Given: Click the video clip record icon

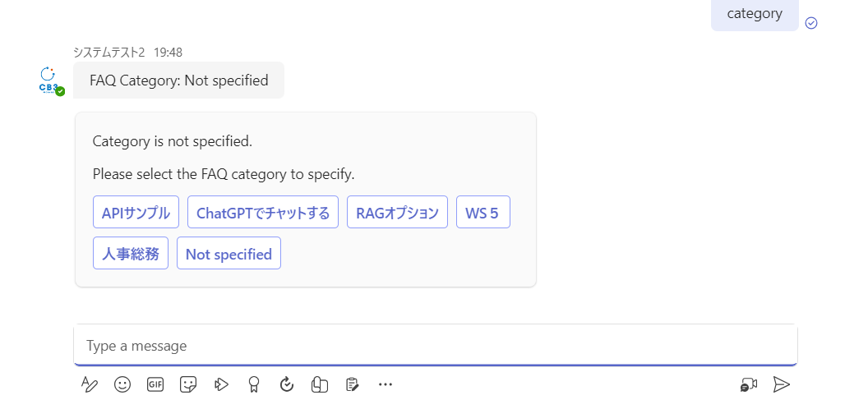Looking at the screenshot, I should (748, 384).
